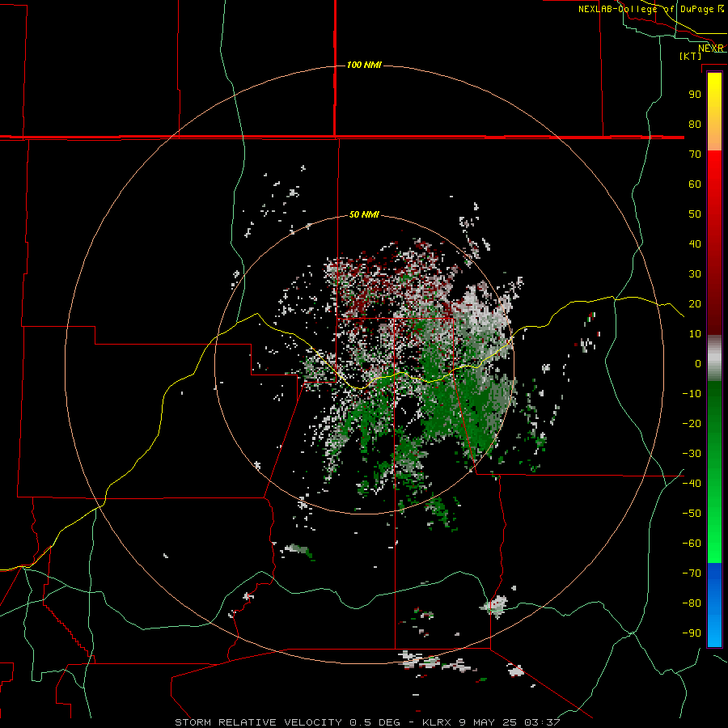Select the -70 knot scale label
Screen dimensions: 728x728
pos(692,574)
